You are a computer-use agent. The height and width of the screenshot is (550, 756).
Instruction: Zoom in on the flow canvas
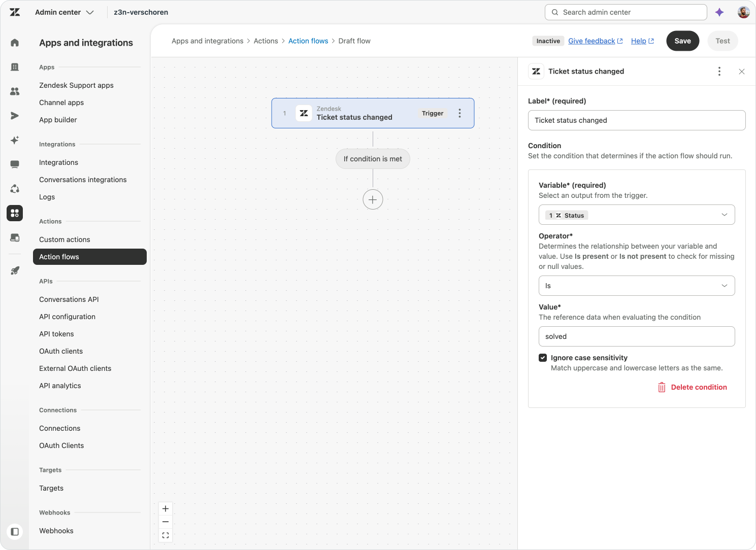point(166,508)
